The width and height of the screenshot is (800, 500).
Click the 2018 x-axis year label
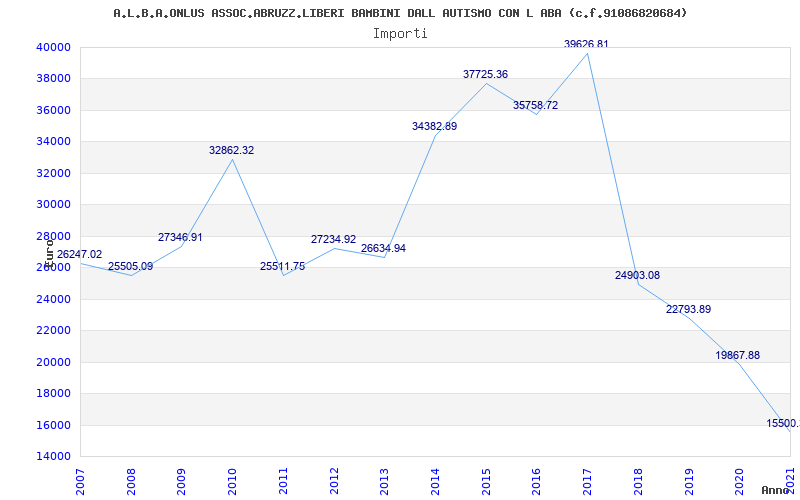[638, 482]
